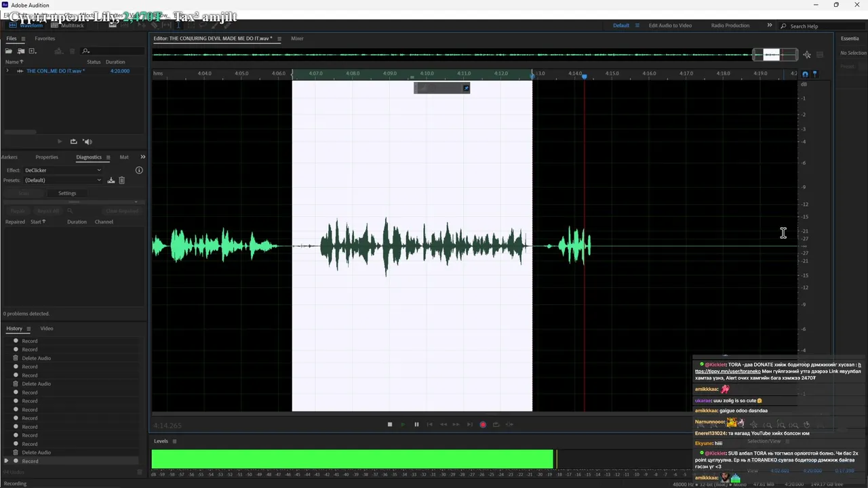The width and height of the screenshot is (868, 488).
Task: Toggle Auto-Play speaker icon in Files panel
Action: (87, 142)
